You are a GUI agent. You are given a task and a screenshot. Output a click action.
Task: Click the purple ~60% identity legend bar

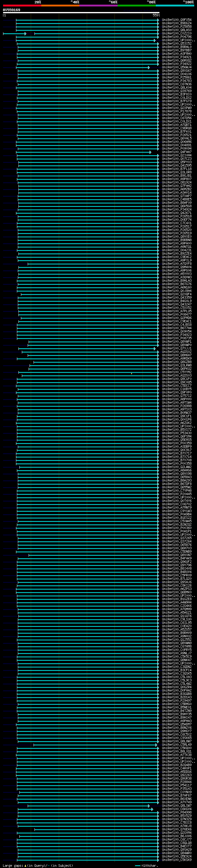[x=99, y=6]
